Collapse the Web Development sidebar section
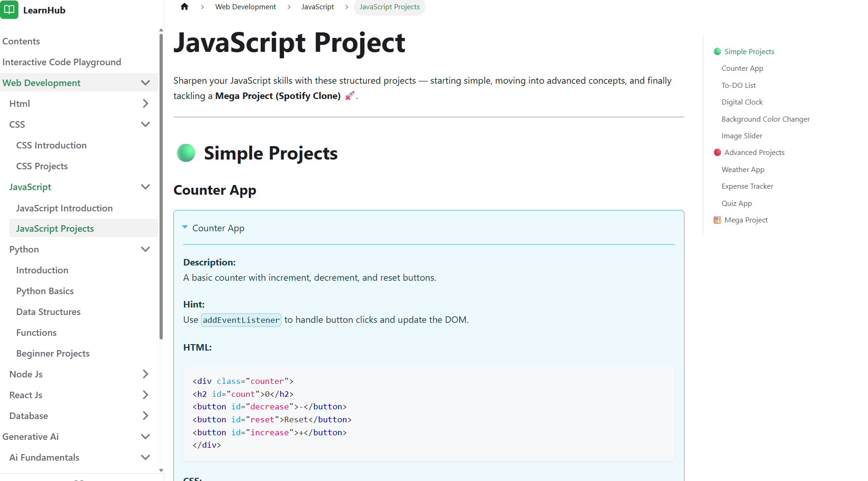868x481 pixels. pos(145,83)
